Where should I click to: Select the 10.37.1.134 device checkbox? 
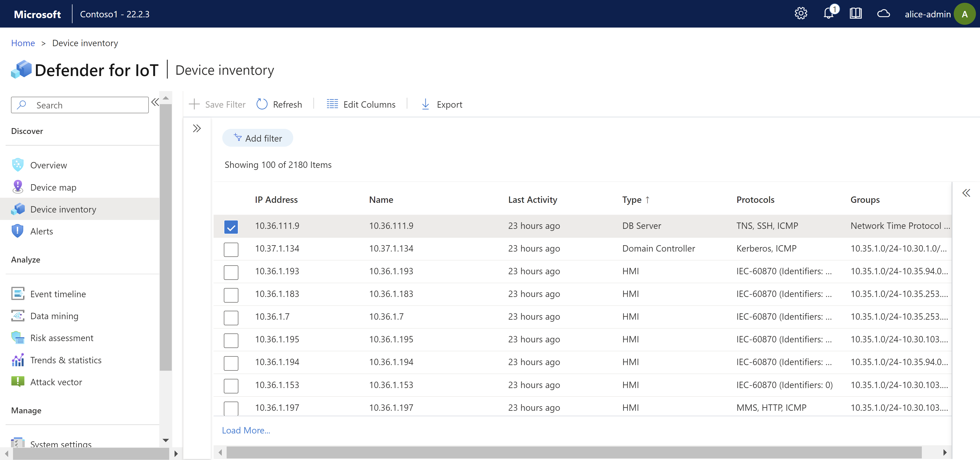coord(231,249)
